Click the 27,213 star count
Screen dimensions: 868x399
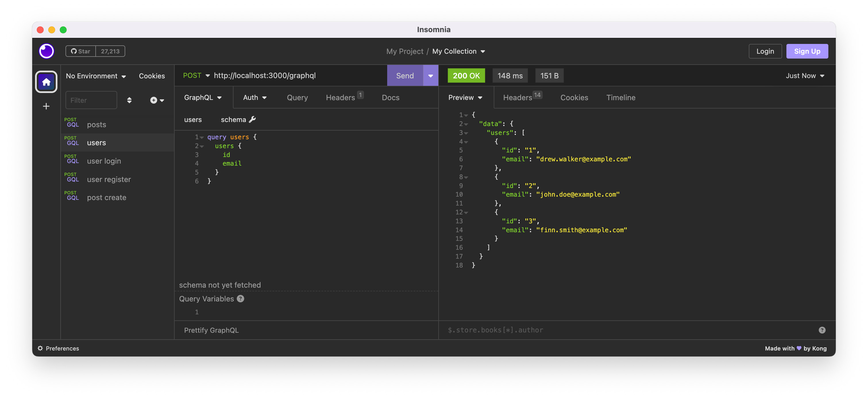(x=110, y=51)
